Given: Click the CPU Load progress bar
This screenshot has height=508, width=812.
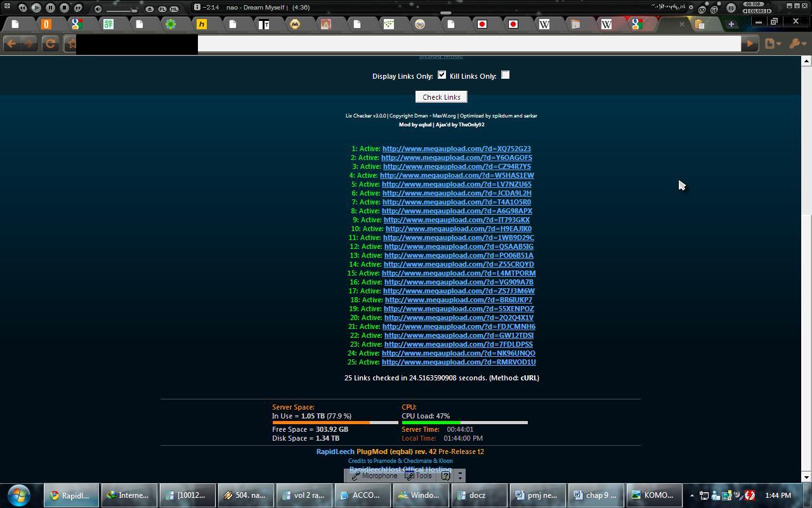Looking at the screenshot, I should (464, 422).
